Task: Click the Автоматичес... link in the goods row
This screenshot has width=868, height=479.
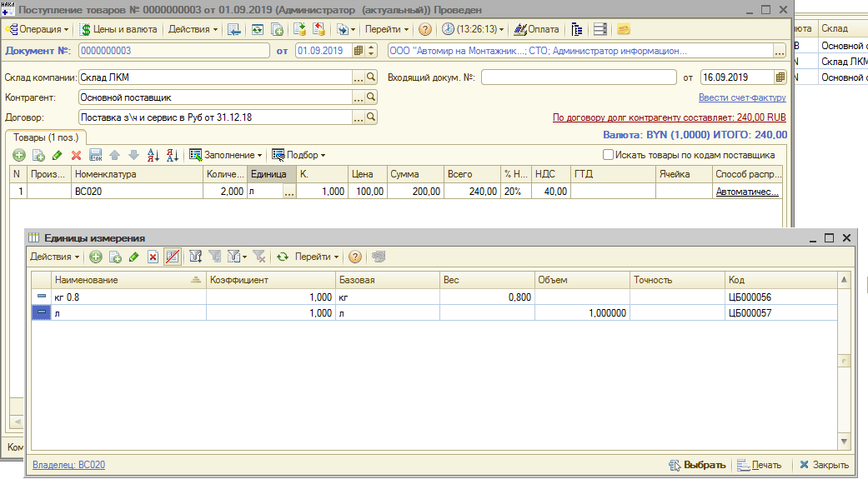Action: [x=747, y=192]
